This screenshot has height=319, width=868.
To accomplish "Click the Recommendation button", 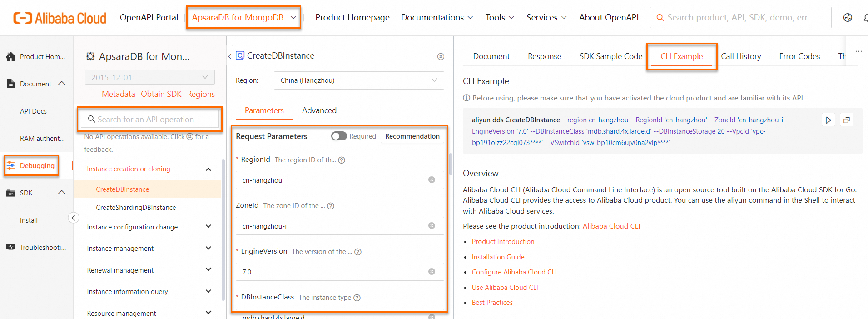I will tap(412, 136).
